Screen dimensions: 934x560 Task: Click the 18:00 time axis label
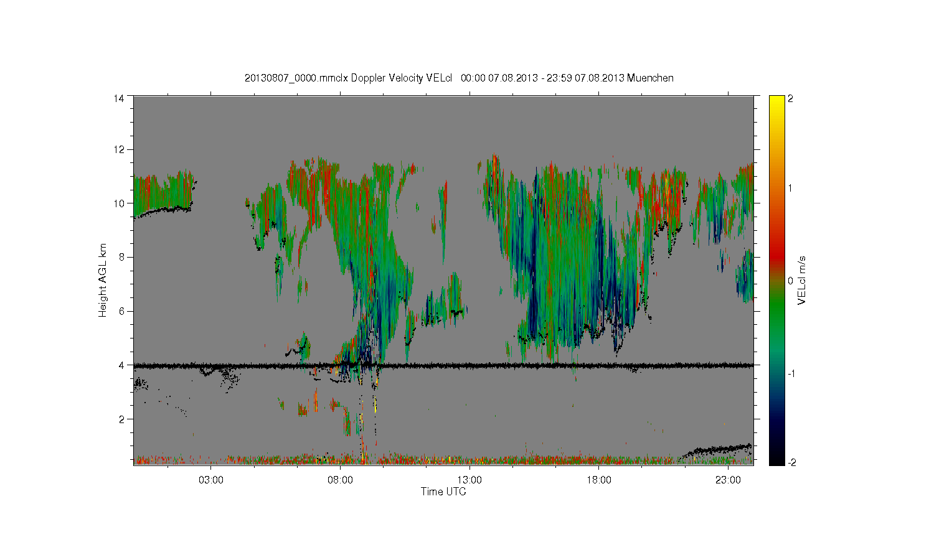[x=599, y=480]
